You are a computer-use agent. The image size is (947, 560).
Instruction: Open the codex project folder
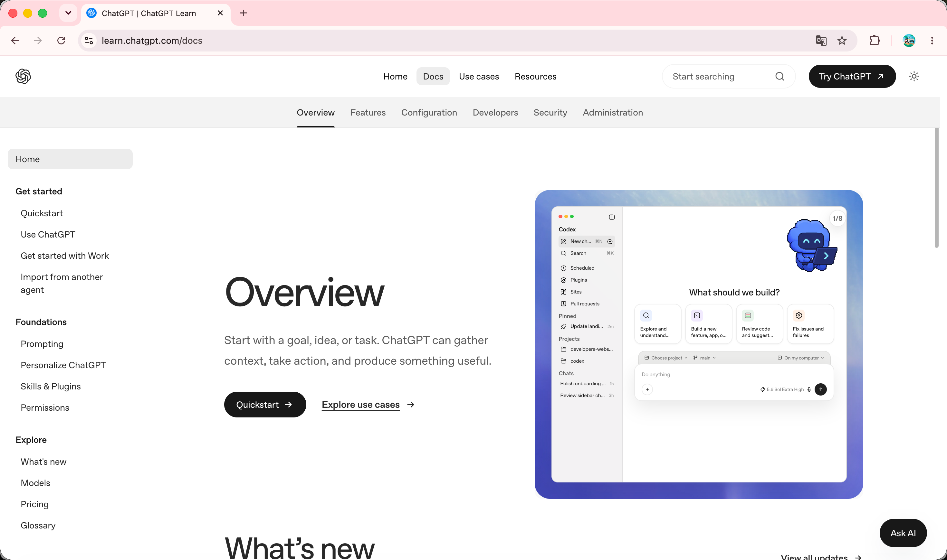click(x=587, y=361)
